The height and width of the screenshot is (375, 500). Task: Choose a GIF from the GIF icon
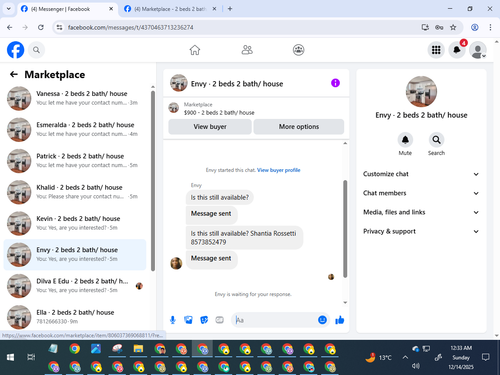tap(219, 320)
